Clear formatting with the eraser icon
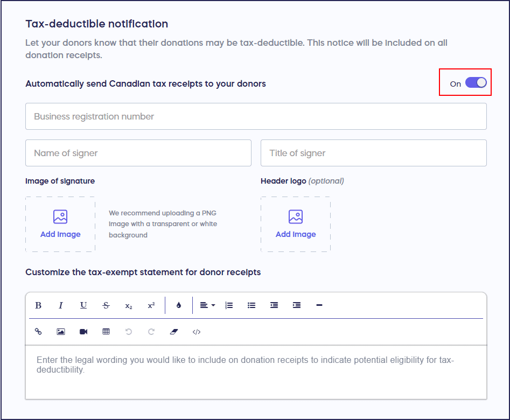The image size is (510, 420). (x=173, y=332)
